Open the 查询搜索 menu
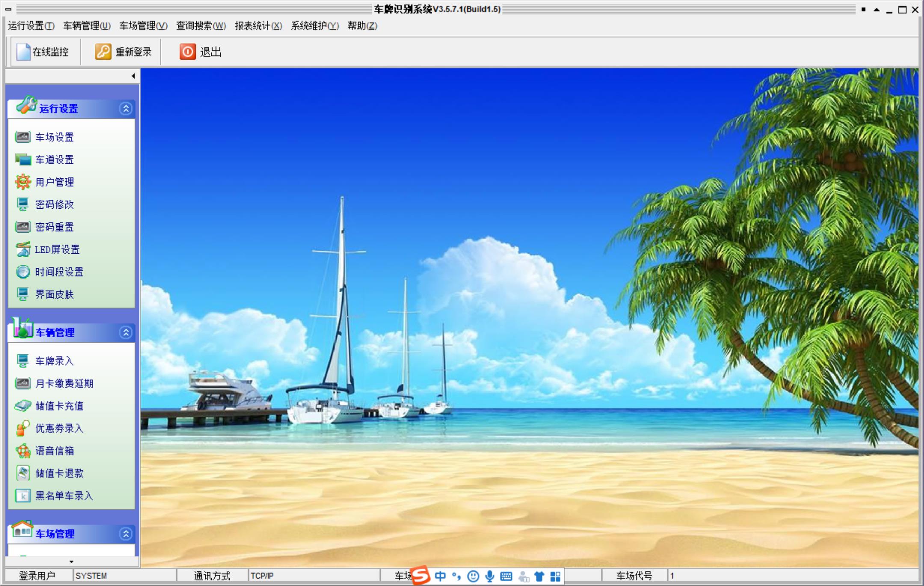The image size is (924, 586). pyautogui.click(x=201, y=26)
